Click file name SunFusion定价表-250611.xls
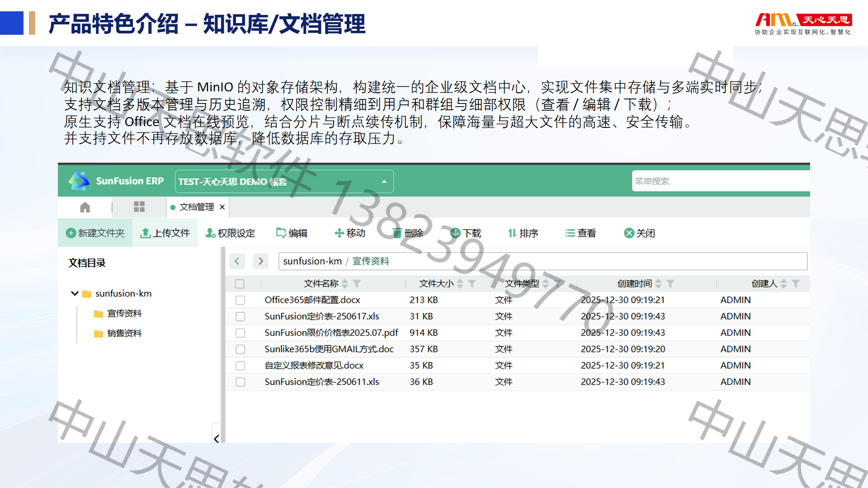This screenshot has height=488, width=868. pyautogui.click(x=322, y=382)
